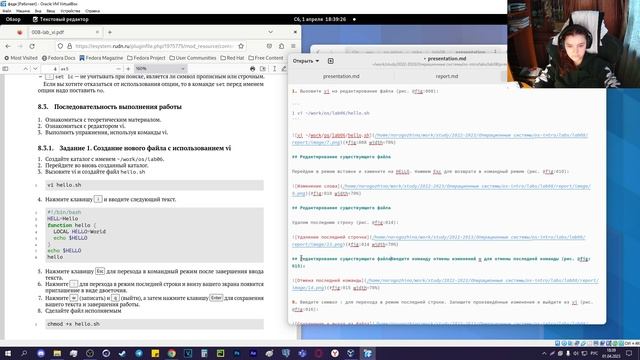Zoom out the PDF document
Image resolution: width=640 pixels, height=360 pixels.
(118, 69)
